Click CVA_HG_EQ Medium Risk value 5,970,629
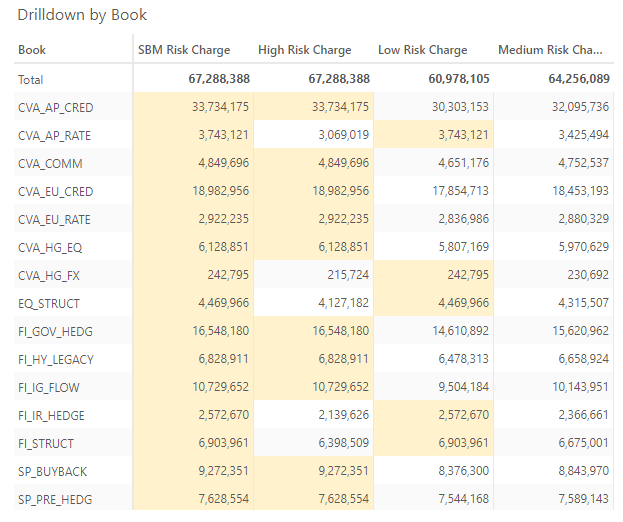The width and height of the screenshot is (623, 522). pos(583,247)
